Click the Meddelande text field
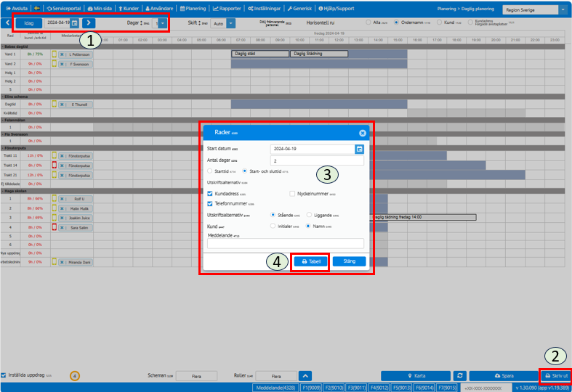 tap(285, 244)
